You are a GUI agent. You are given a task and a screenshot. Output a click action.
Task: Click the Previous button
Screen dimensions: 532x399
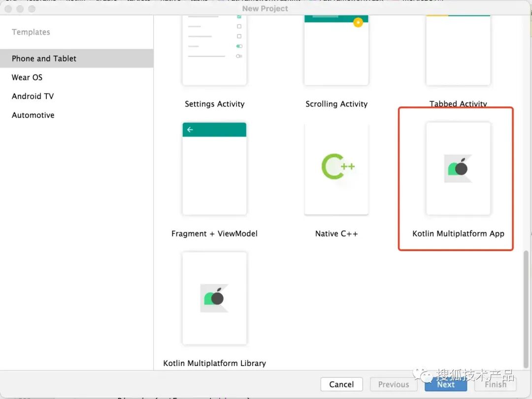[394, 384]
